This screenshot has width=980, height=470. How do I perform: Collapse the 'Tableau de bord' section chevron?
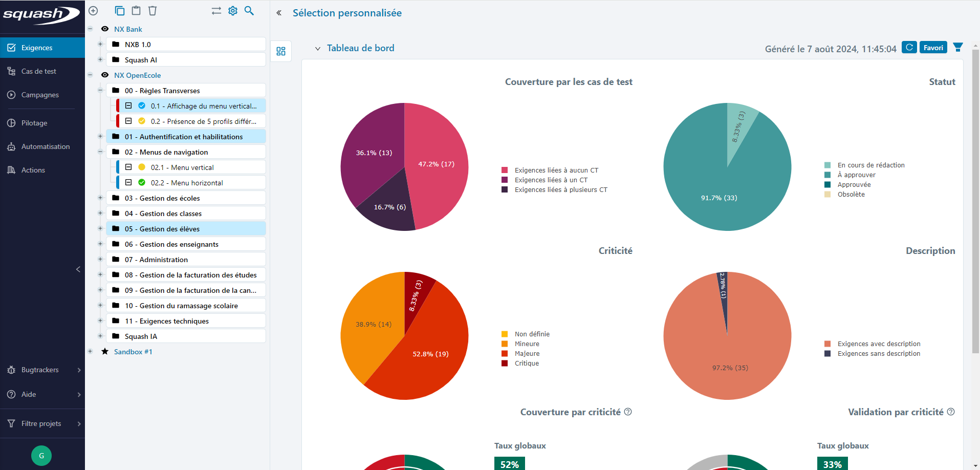coord(318,49)
